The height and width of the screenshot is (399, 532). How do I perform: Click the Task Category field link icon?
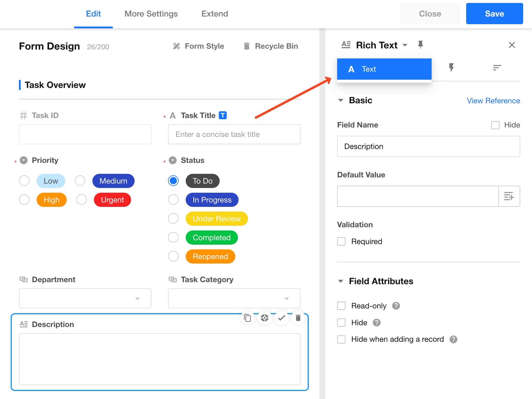tap(173, 279)
